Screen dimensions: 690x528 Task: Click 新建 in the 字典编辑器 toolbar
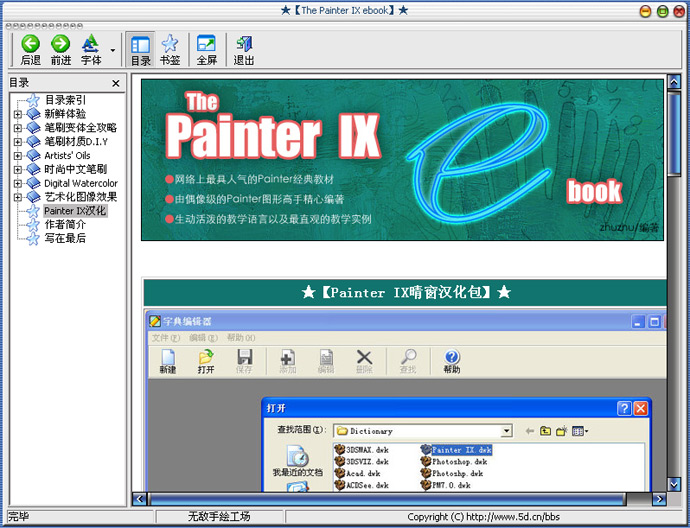pos(168,362)
